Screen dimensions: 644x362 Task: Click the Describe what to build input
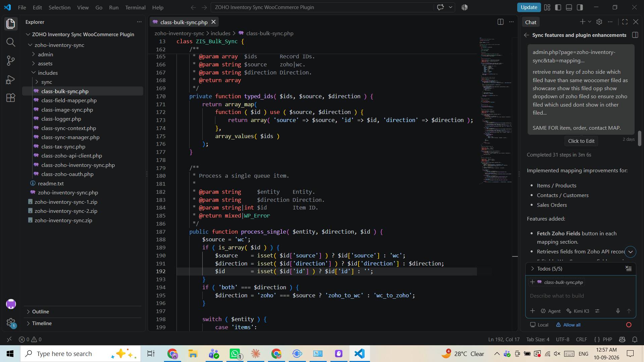point(581,296)
